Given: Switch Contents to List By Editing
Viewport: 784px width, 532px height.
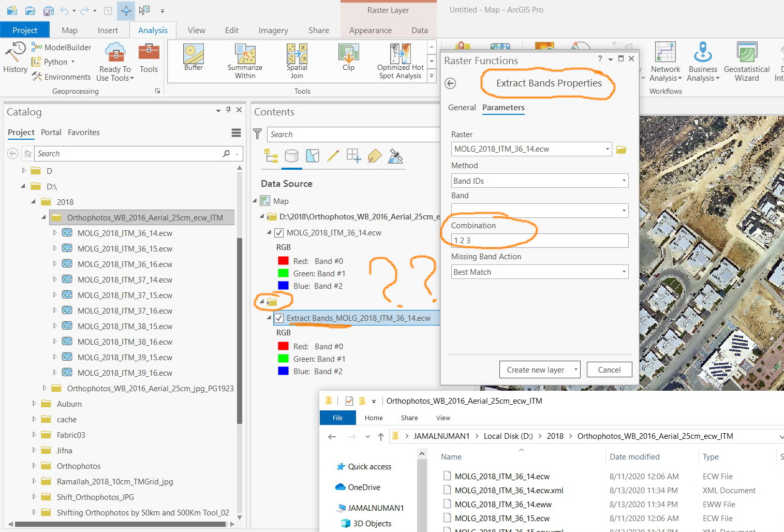Looking at the screenshot, I should pos(333,156).
